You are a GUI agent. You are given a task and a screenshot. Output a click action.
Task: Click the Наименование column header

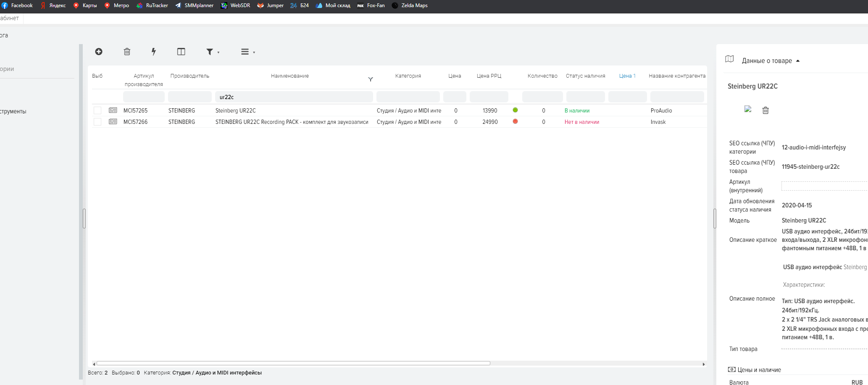[x=290, y=76]
